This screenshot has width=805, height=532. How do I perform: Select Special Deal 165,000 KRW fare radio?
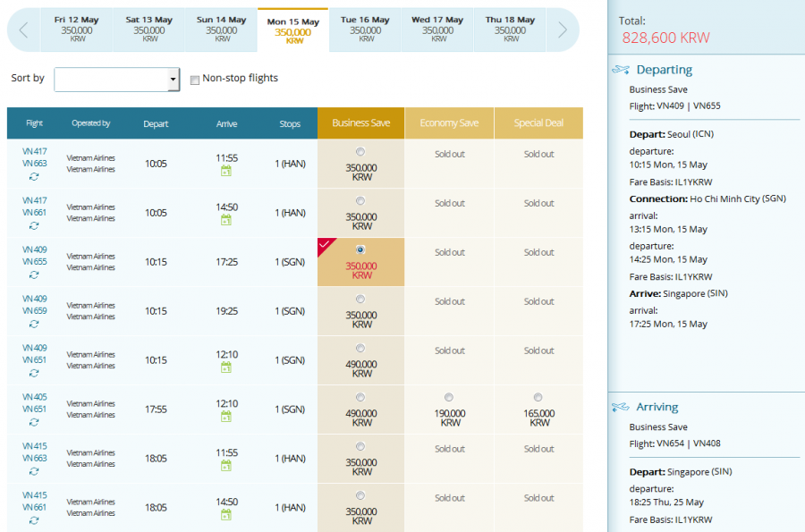coord(538,397)
